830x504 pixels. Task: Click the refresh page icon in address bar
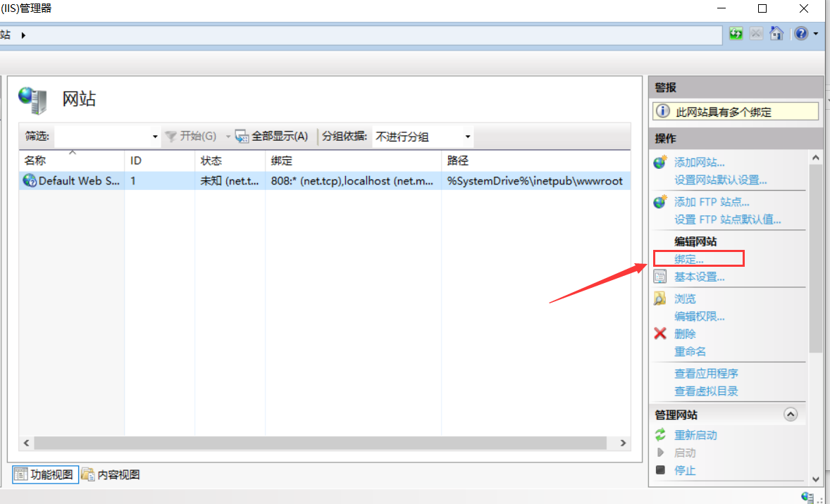[x=736, y=34]
